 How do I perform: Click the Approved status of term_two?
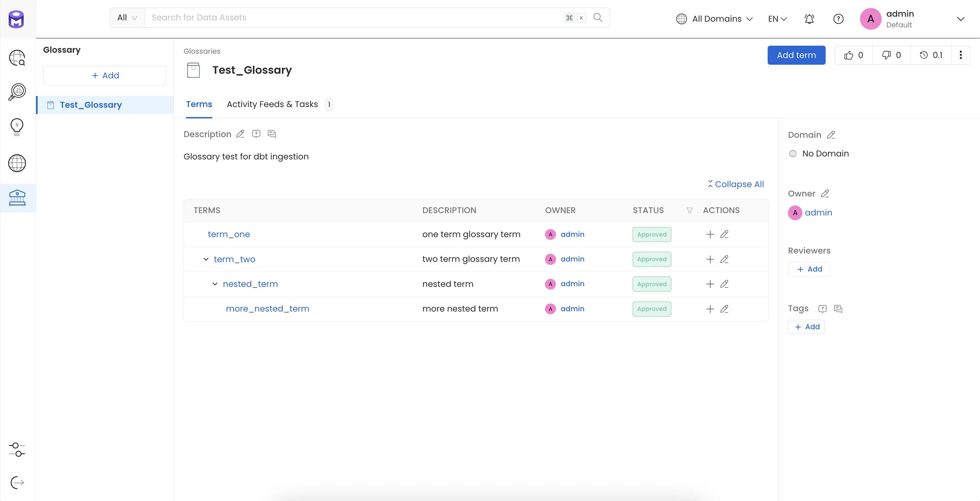pyautogui.click(x=652, y=259)
